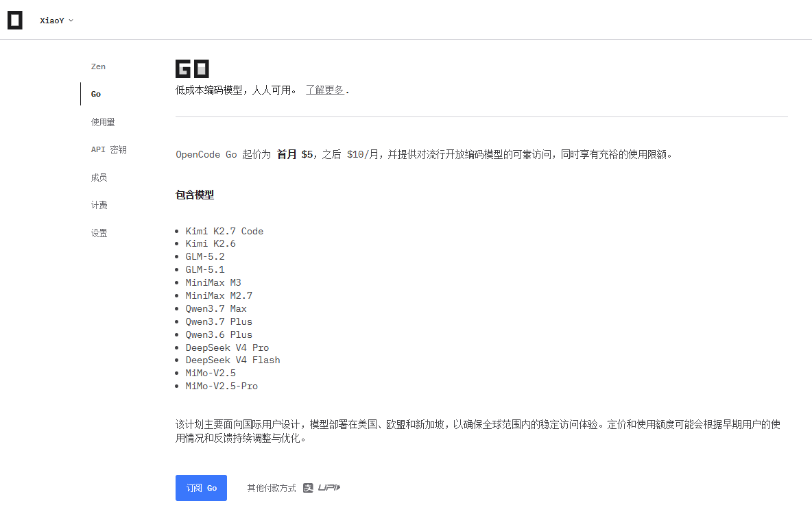Open the XiaoY workspace dropdown
This screenshot has height=516, width=812.
point(56,20)
